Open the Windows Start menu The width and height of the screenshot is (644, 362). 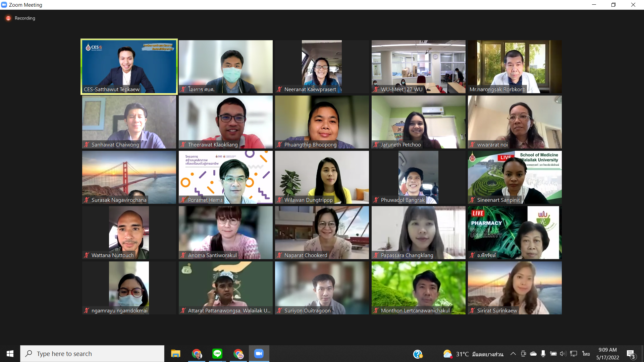(x=10, y=354)
